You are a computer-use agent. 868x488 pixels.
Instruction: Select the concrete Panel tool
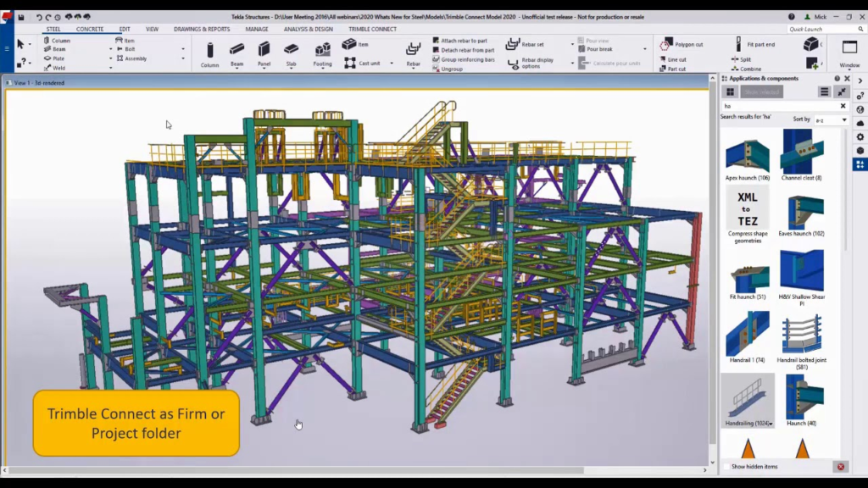264,55
